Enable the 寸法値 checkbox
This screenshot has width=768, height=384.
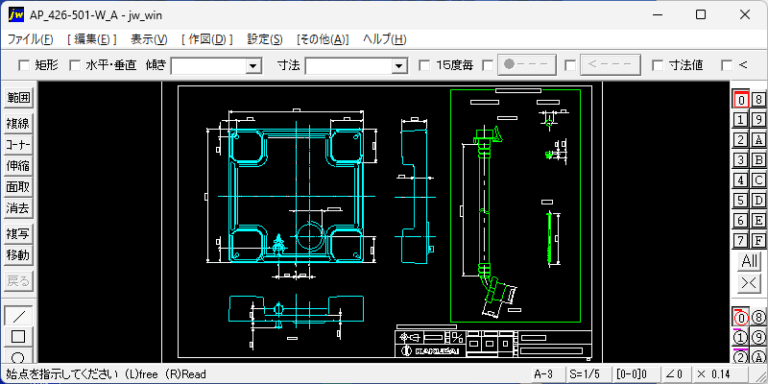click(x=658, y=65)
